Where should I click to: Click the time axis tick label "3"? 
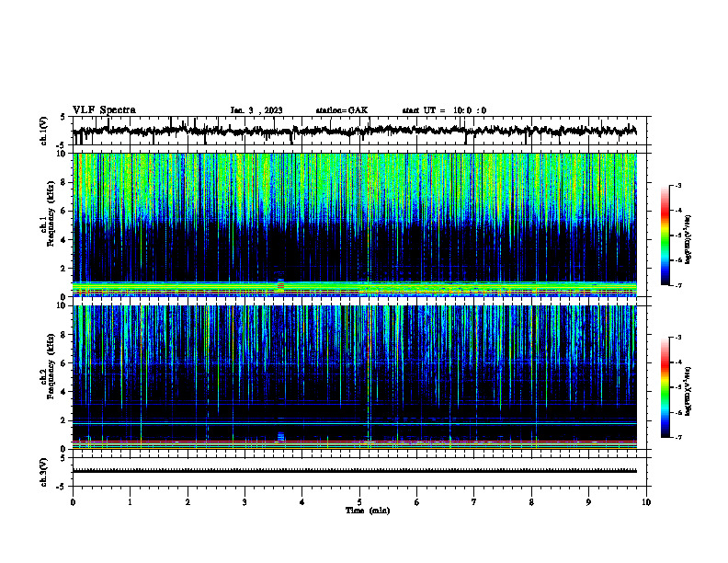coord(245,502)
